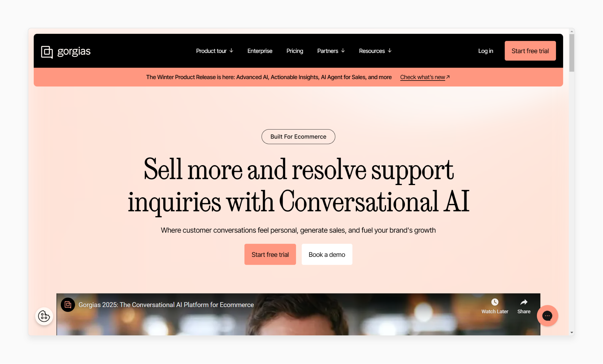Click the Pricing menu item
This screenshot has height=364, width=603.
click(295, 51)
